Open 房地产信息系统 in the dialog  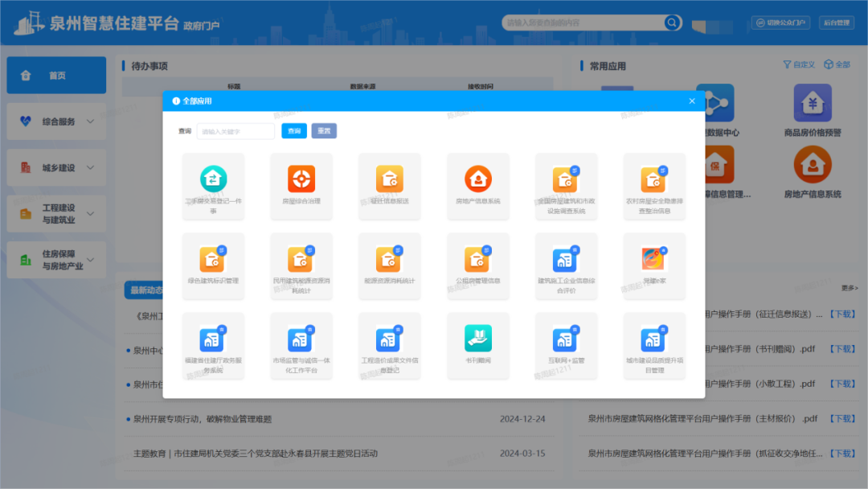(x=478, y=179)
